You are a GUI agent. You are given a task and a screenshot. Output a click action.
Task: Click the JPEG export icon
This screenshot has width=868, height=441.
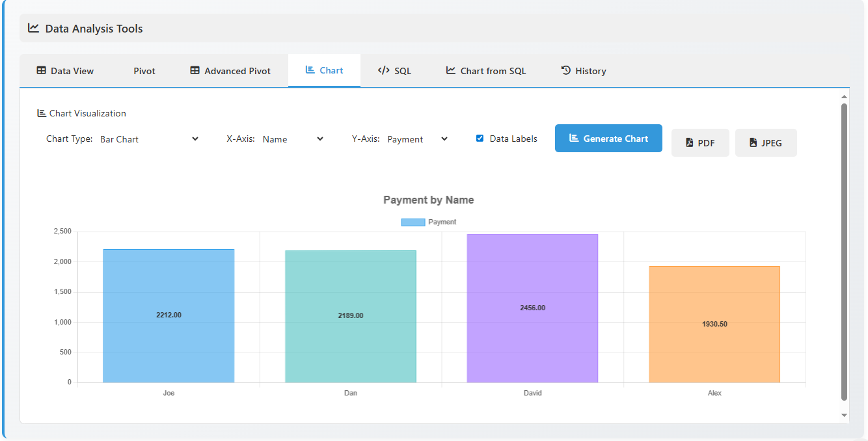[753, 142]
